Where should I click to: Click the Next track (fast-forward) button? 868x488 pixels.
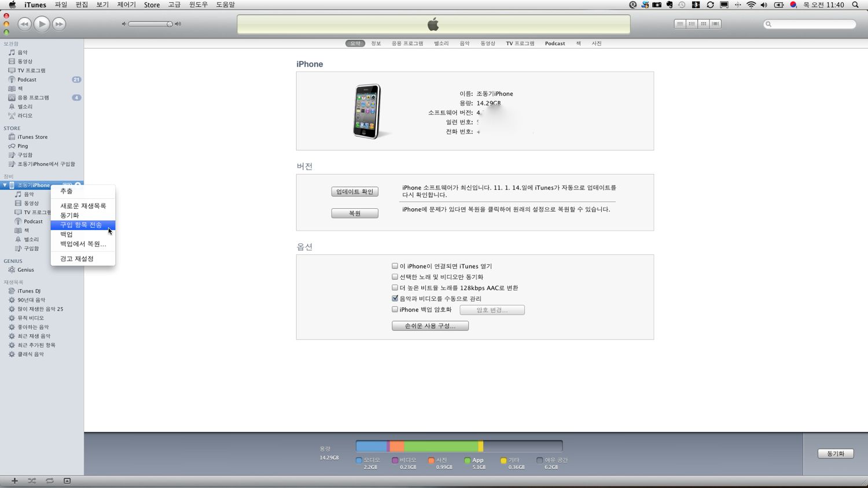(59, 24)
